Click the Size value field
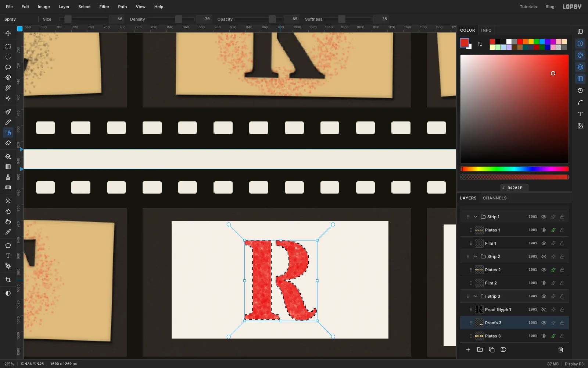This screenshot has height=368, width=588. [116, 19]
